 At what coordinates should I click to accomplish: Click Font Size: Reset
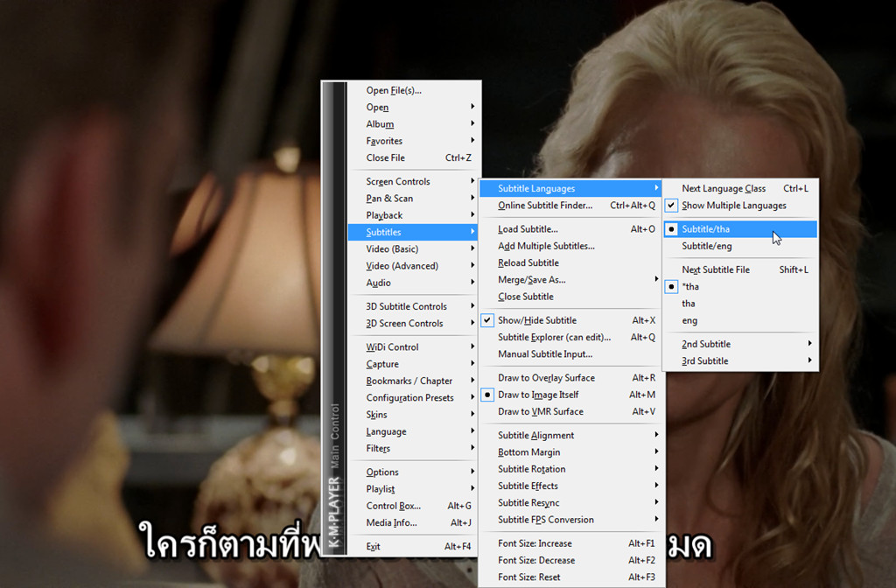(570, 577)
